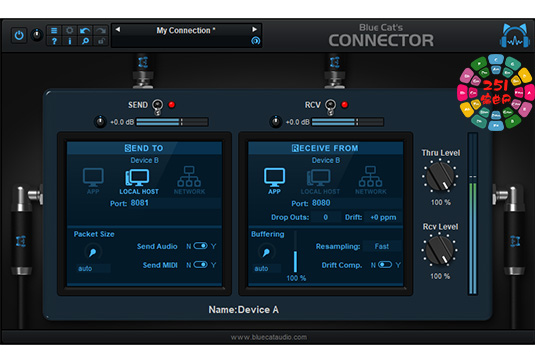The height and width of the screenshot is (363, 535).
Task: Go to next preset arrow
Action: [255, 29]
